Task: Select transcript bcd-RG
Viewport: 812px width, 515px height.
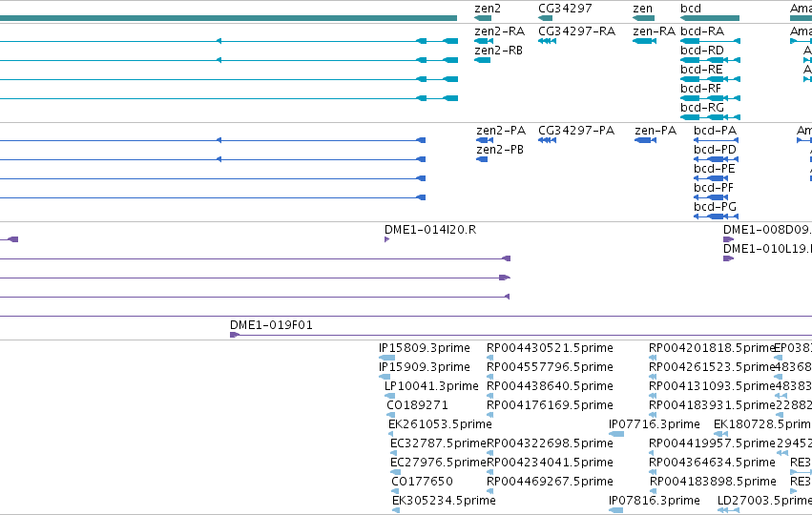Action: (x=702, y=108)
